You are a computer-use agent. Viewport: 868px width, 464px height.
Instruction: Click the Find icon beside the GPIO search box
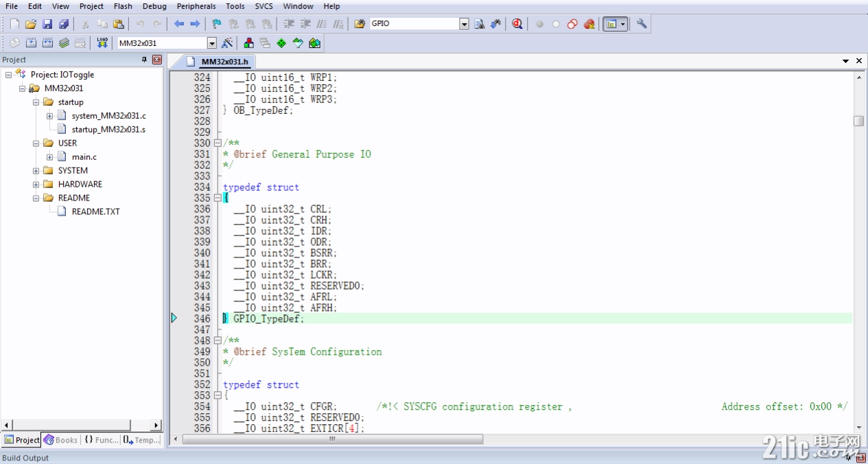[x=480, y=24]
